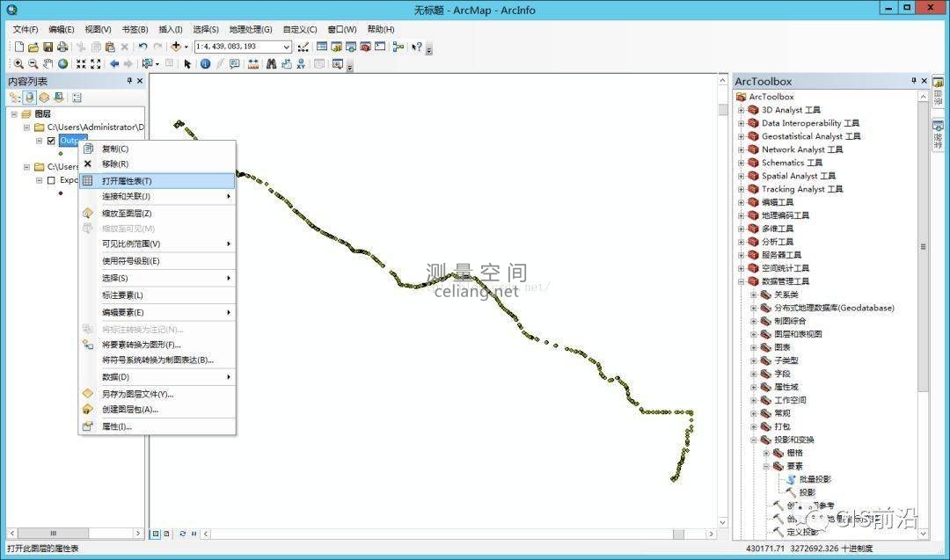Select the Zoom In tool
Viewport: 950px width, 560px height.
18,63
